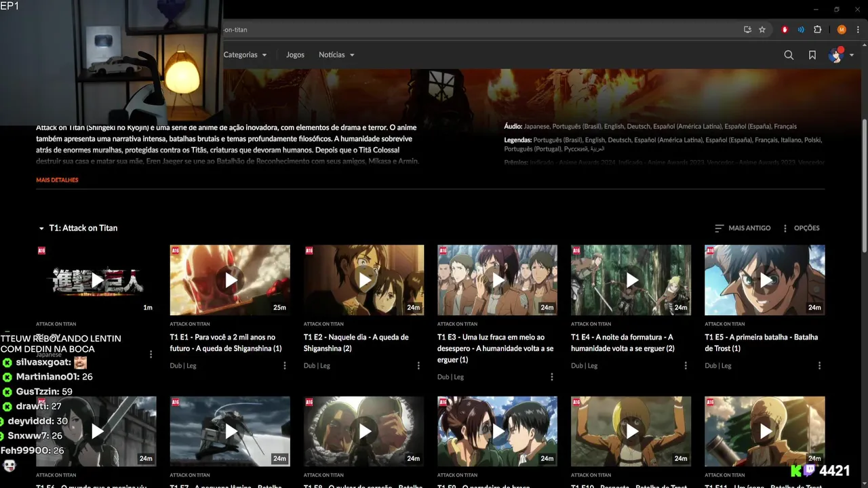Viewport: 868px width, 488px height.
Task: Play episode T1 E2 thumbnail
Action: click(363, 280)
